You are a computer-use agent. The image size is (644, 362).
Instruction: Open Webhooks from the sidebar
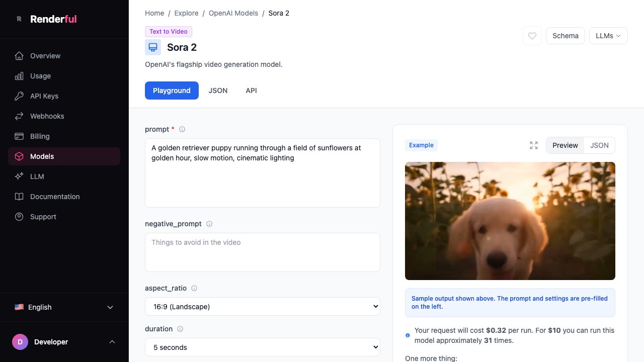pos(47,116)
